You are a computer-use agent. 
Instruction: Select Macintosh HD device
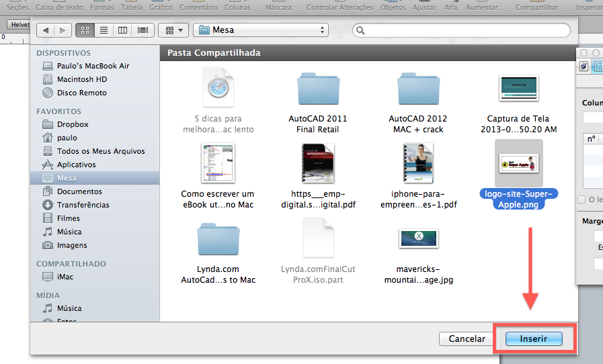(81, 79)
